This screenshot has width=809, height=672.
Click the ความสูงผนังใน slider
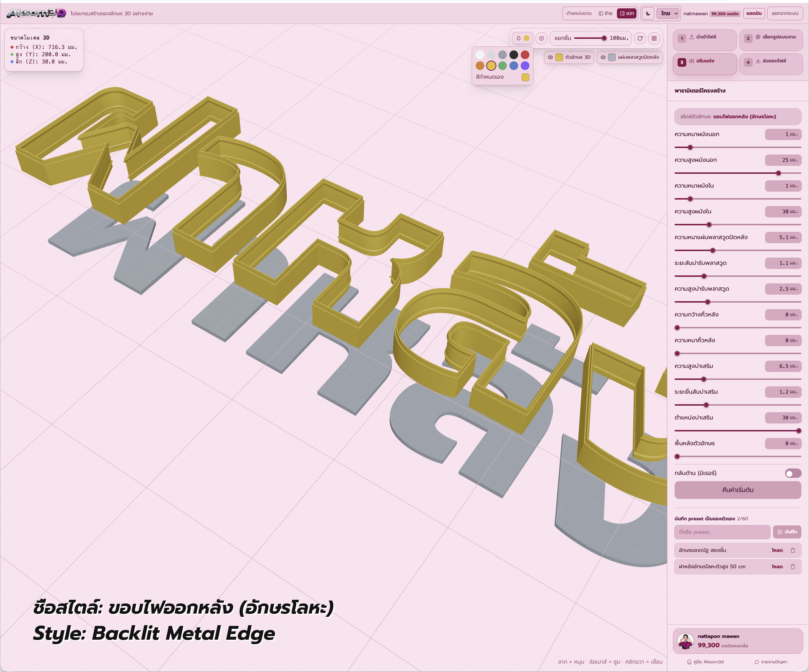738,225
